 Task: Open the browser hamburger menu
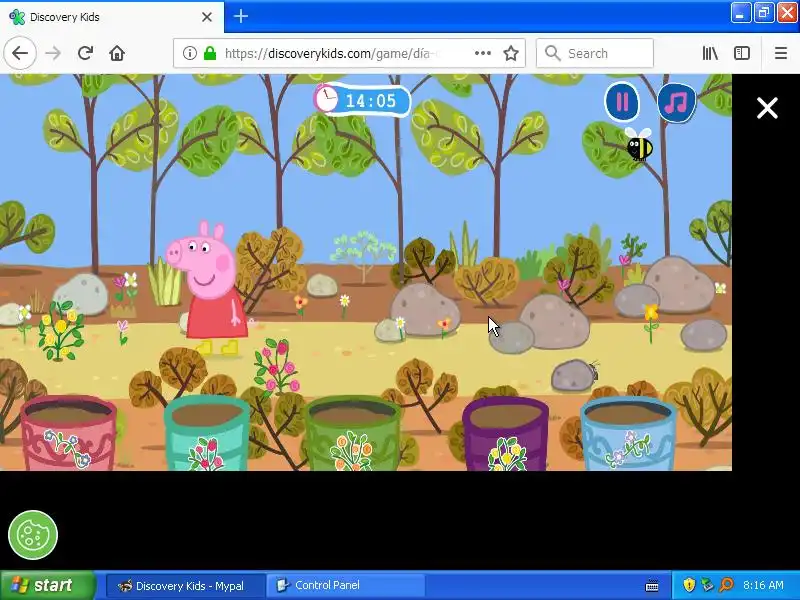click(781, 53)
